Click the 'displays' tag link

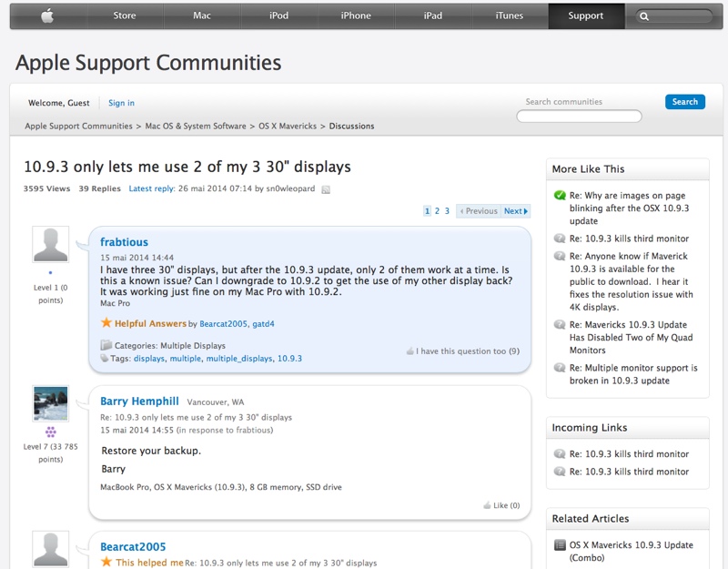point(149,359)
